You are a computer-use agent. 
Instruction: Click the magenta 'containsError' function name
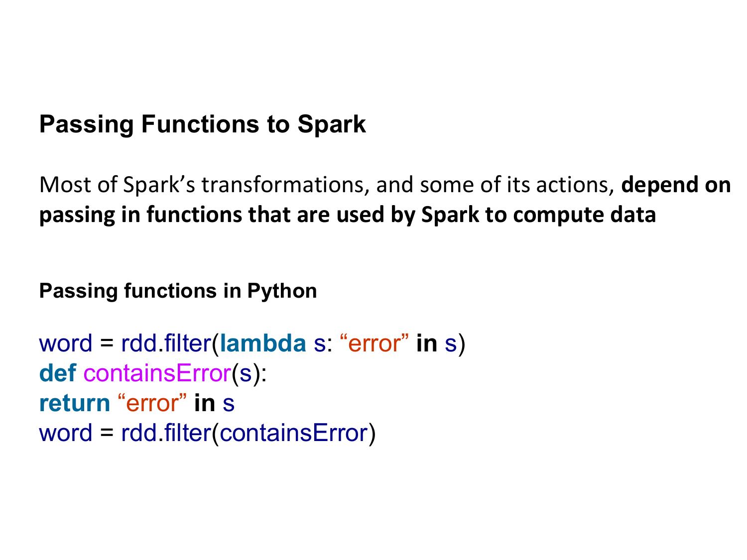157,373
